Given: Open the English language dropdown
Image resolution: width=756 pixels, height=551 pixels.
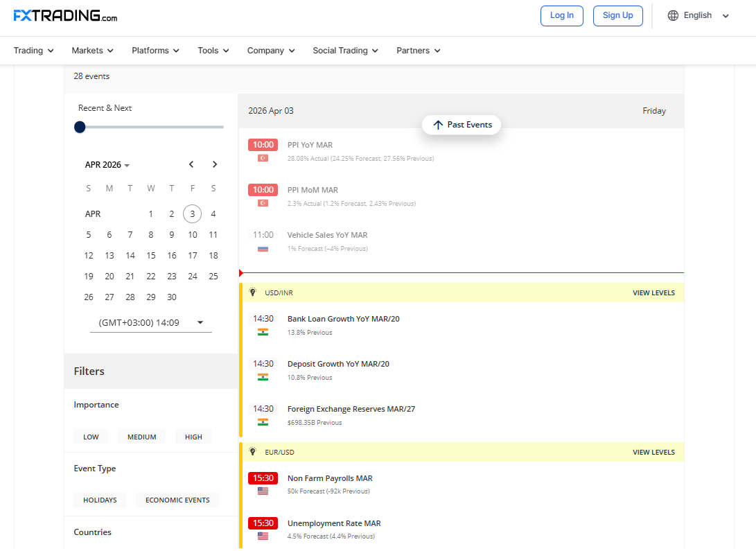Looking at the screenshot, I should click(698, 15).
